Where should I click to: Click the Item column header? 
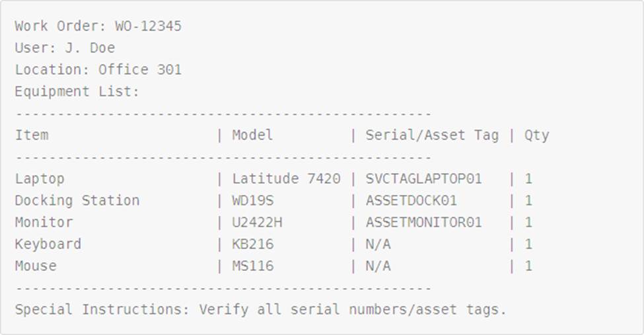[32, 135]
